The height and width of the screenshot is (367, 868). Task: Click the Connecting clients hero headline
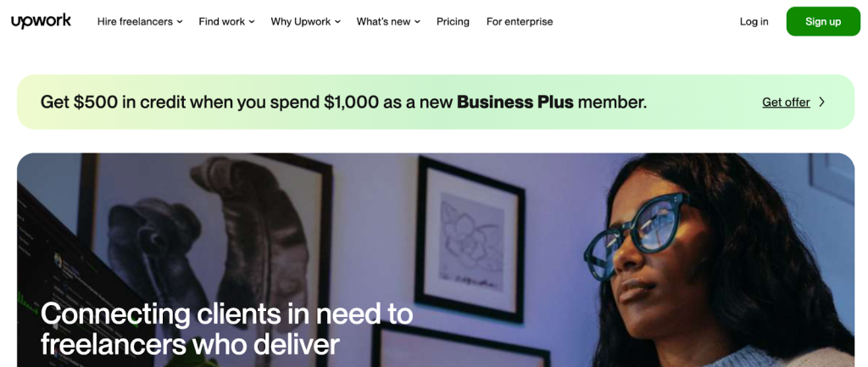tap(227, 330)
